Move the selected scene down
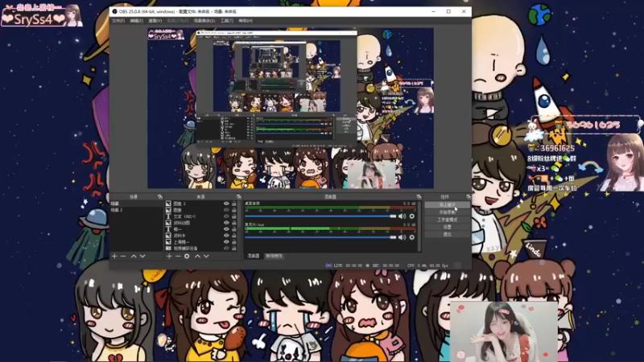Viewport: 644px width, 362px height. click(142, 256)
